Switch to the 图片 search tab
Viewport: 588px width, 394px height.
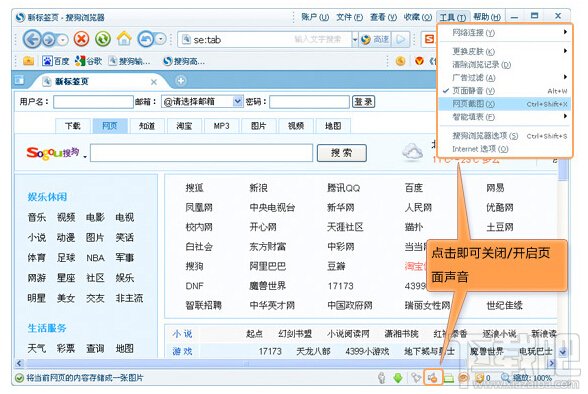tap(259, 126)
